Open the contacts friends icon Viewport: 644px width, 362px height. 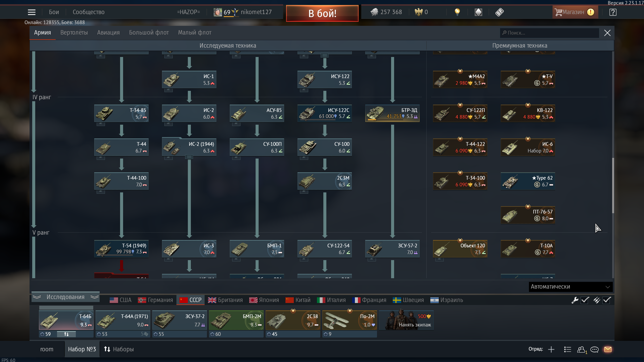tap(582, 350)
